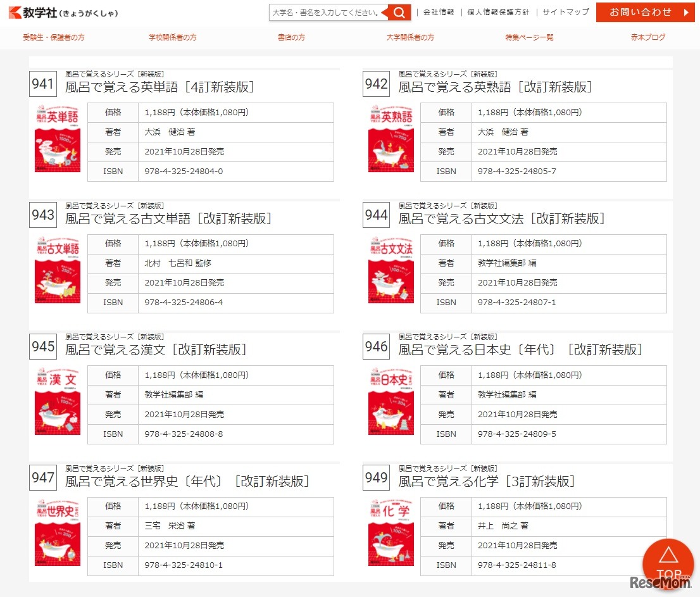This screenshot has height=597, width=700.
Task: Click the round orange TOP scroll button
Action: 668,564
